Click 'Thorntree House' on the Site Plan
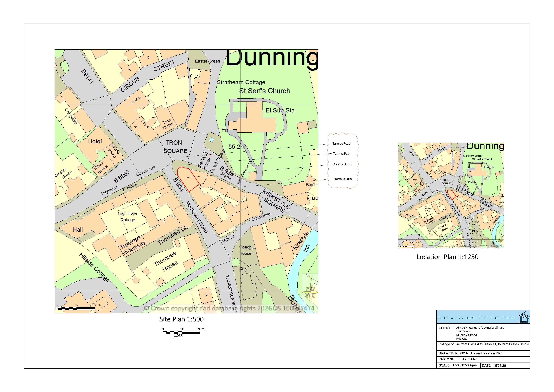Viewport: 554px width, 392px height. pyautogui.click(x=166, y=262)
